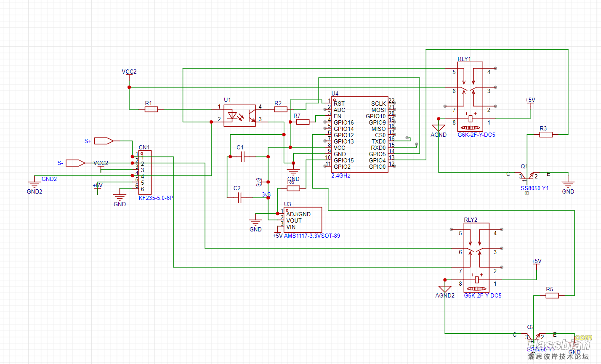Image resolution: width=601 pixels, height=364 pixels.
Task: Click the GPIO2 pin label on U4
Action: (342, 167)
